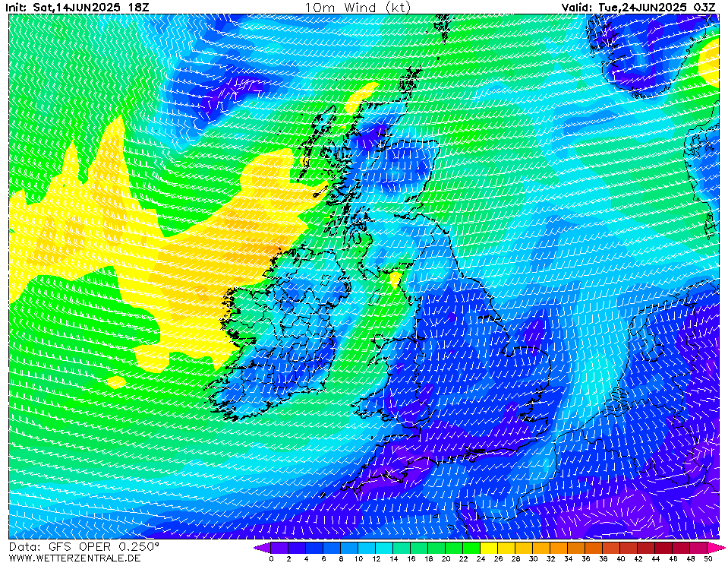Viewport: 728px width, 563px height.
Task: Click the "10m Wind (kt)" map title
Action: pyautogui.click(x=358, y=8)
